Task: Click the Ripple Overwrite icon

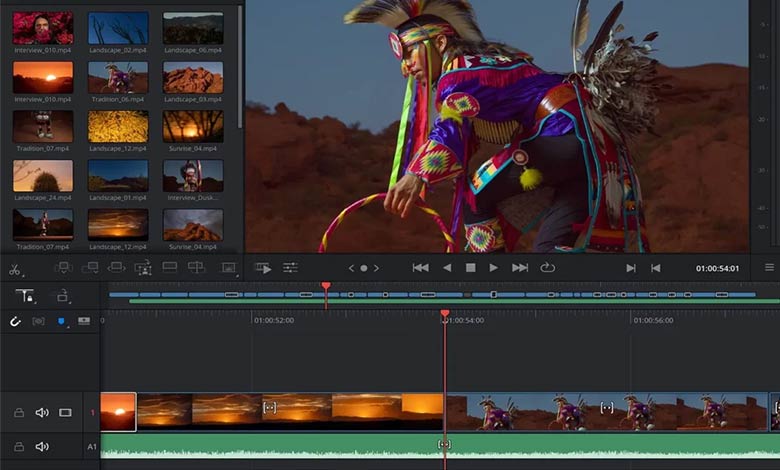Action: click(x=117, y=268)
